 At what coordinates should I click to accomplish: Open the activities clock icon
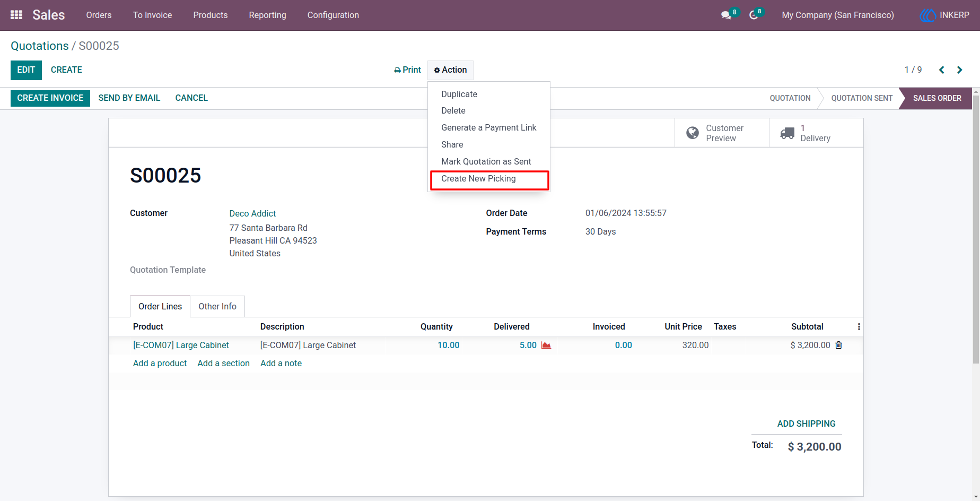[x=754, y=15]
